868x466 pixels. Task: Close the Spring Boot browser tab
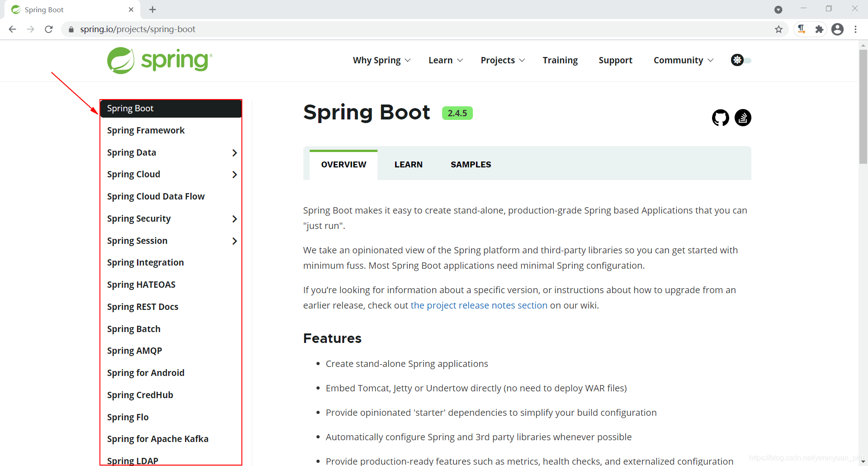point(131,10)
